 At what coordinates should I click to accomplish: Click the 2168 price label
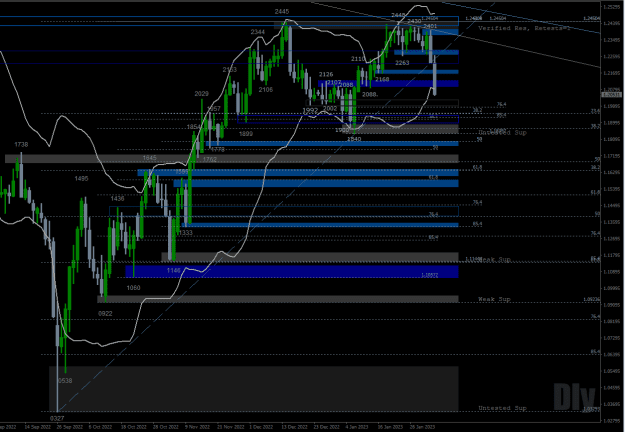pyautogui.click(x=382, y=79)
